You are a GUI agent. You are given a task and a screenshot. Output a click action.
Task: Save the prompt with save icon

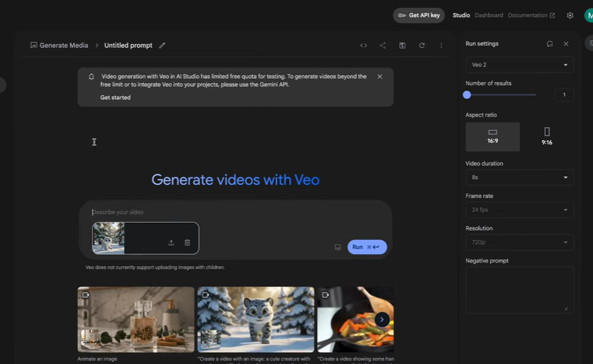coord(402,45)
